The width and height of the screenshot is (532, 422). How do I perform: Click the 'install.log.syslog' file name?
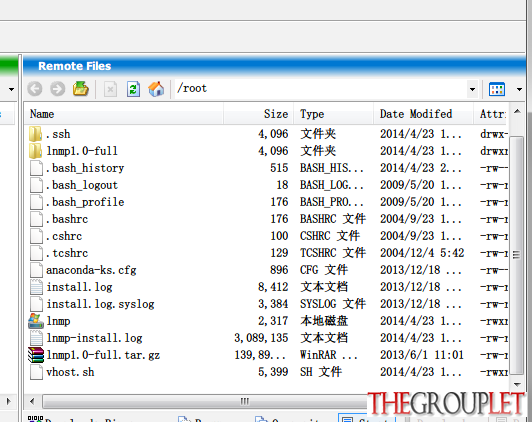pyautogui.click(x=100, y=304)
